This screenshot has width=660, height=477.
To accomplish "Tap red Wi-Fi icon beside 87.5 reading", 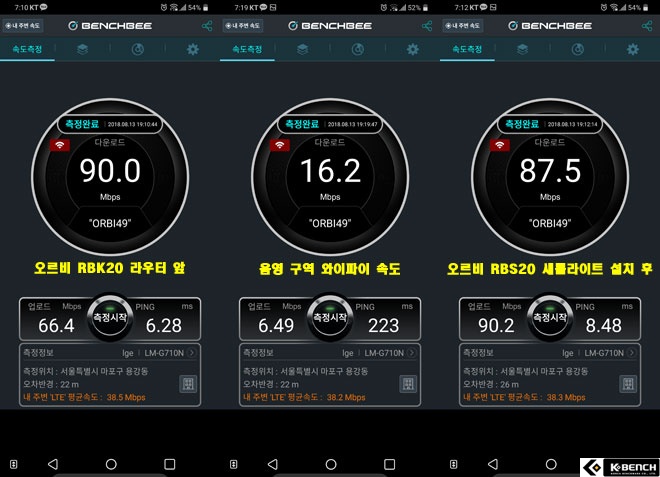I will coord(500,145).
